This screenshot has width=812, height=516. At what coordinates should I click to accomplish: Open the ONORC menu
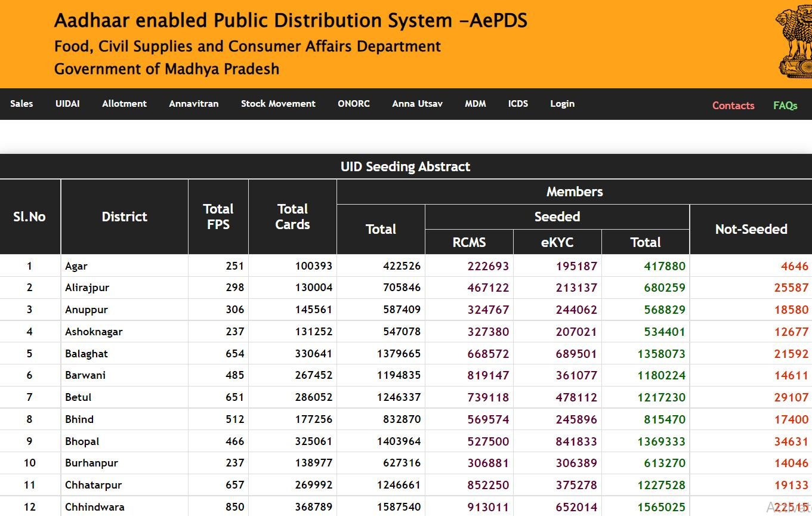point(354,103)
